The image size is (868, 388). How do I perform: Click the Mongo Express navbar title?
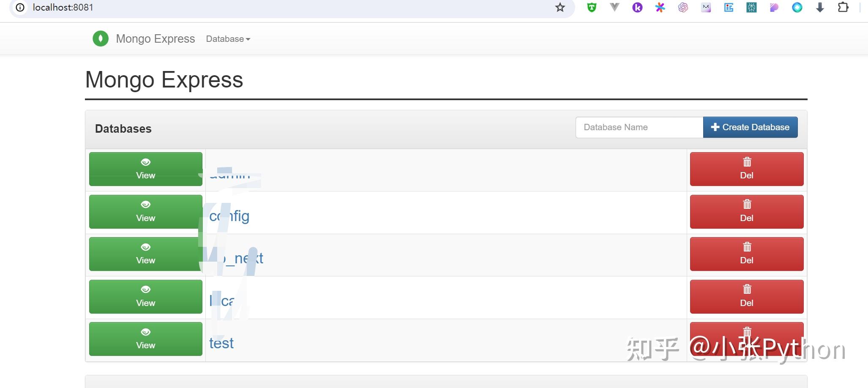coord(155,38)
